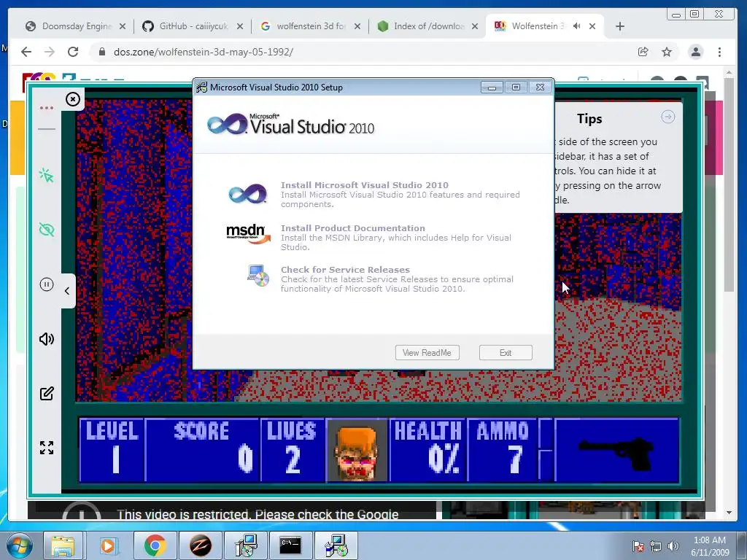
Task: Click the scroll-down arrow of page scrollbar
Action: pyautogui.click(x=729, y=513)
